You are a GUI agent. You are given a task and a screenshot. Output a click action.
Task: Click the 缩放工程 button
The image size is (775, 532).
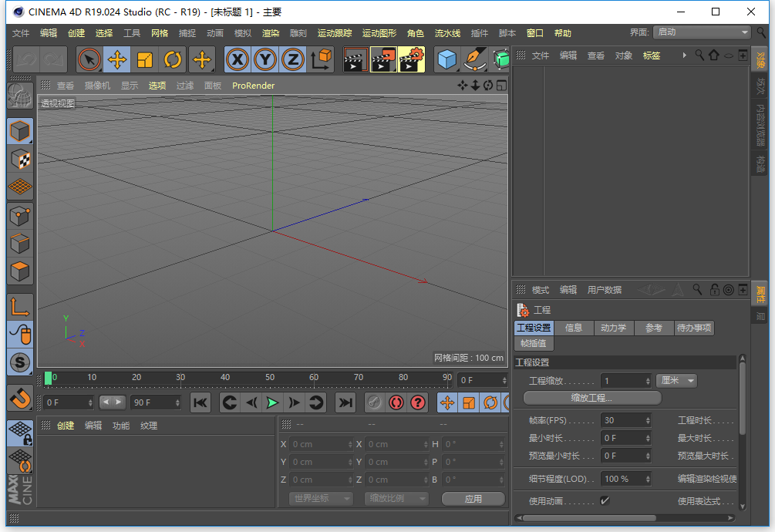tap(591, 398)
